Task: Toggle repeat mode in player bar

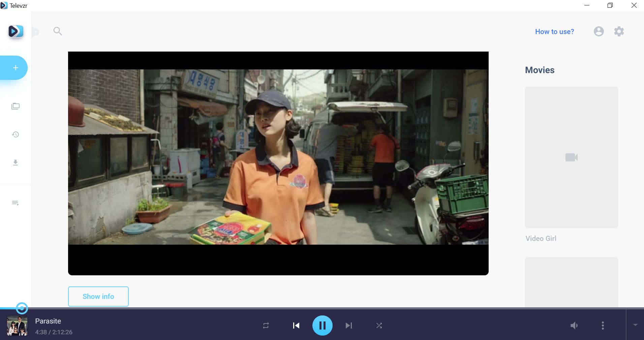Action: pyautogui.click(x=266, y=326)
